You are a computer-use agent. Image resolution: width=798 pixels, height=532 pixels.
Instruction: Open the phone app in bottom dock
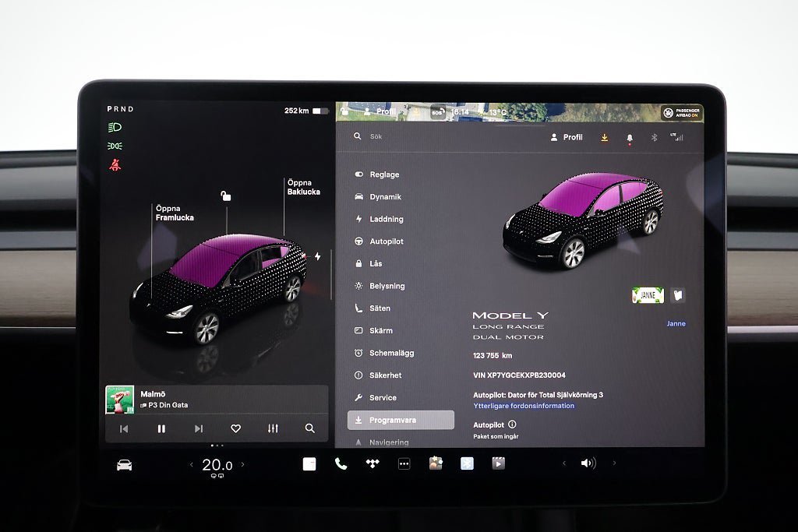click(341, 463)
